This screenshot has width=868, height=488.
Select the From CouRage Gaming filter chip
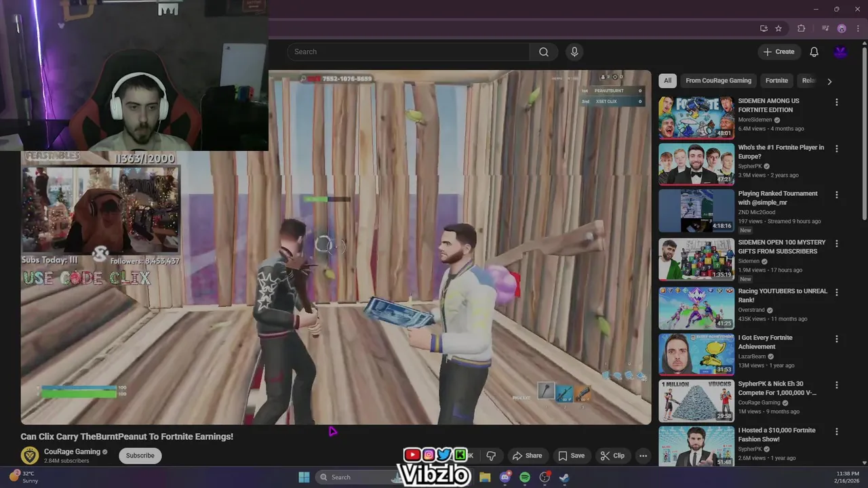point(718,81)
